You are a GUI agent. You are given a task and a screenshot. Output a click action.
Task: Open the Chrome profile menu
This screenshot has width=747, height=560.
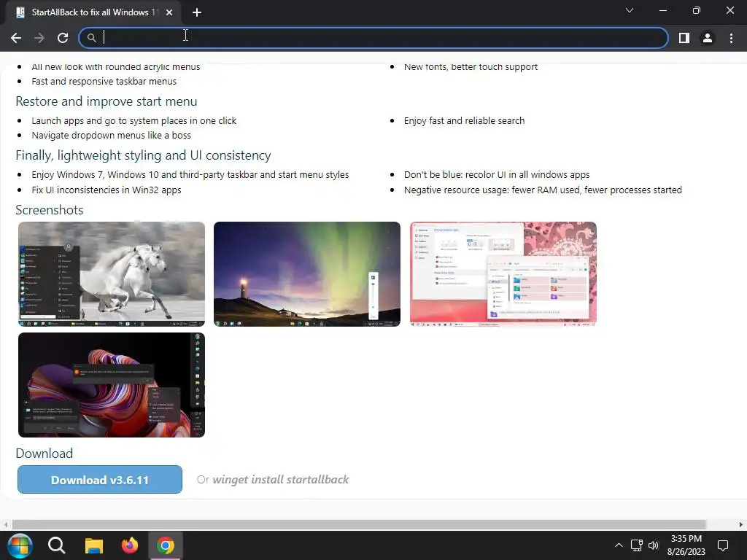(708, 38)
